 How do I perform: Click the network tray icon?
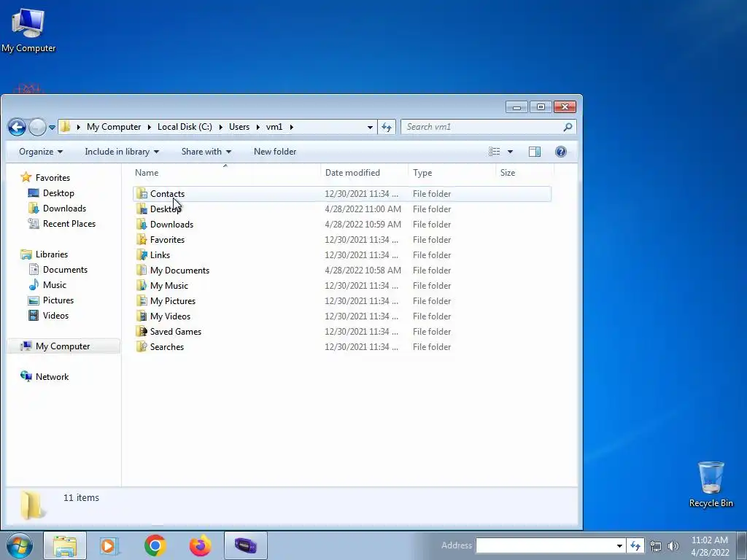656,546
